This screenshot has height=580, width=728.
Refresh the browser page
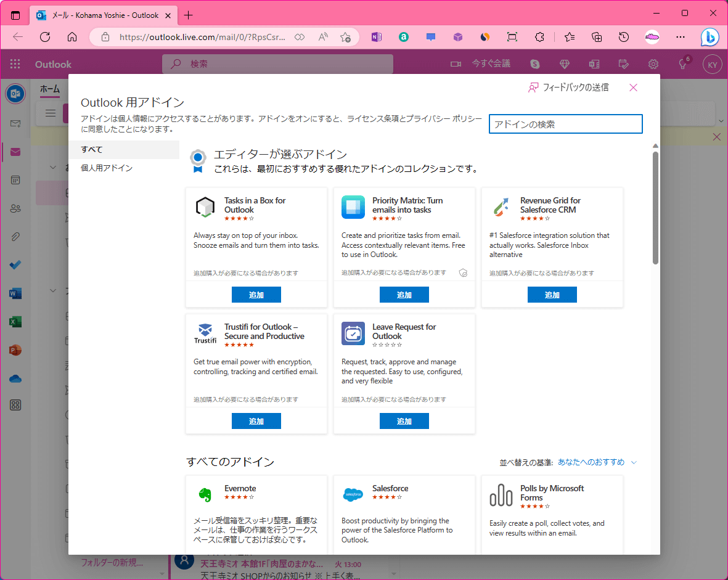pos(45,37)
